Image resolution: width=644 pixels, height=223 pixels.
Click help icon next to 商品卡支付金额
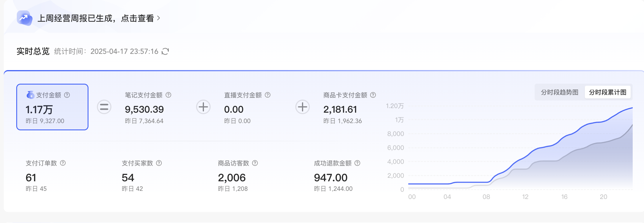[x=373, y=95]
